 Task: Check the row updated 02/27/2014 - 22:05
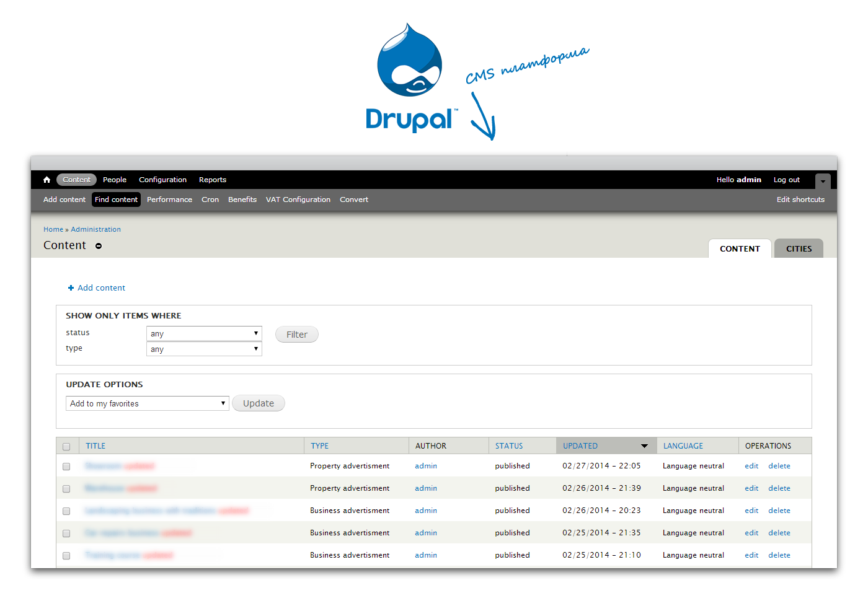point(66,467)
